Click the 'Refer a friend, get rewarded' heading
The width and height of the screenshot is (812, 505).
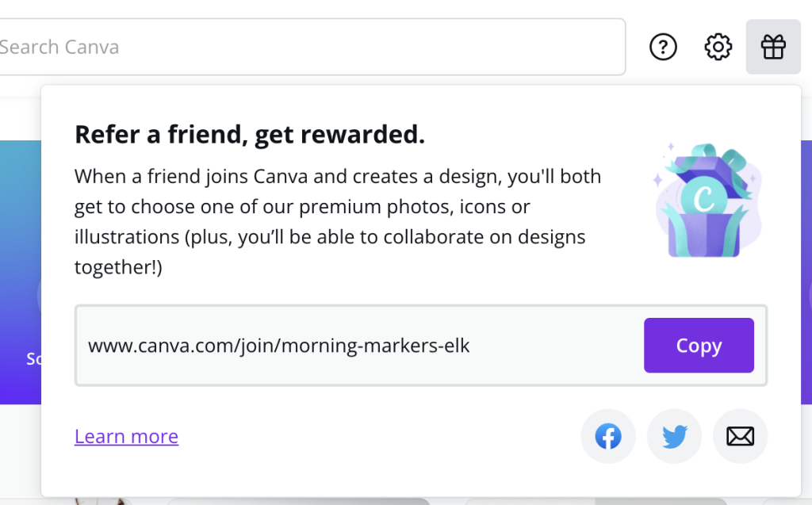coord(250,134)
